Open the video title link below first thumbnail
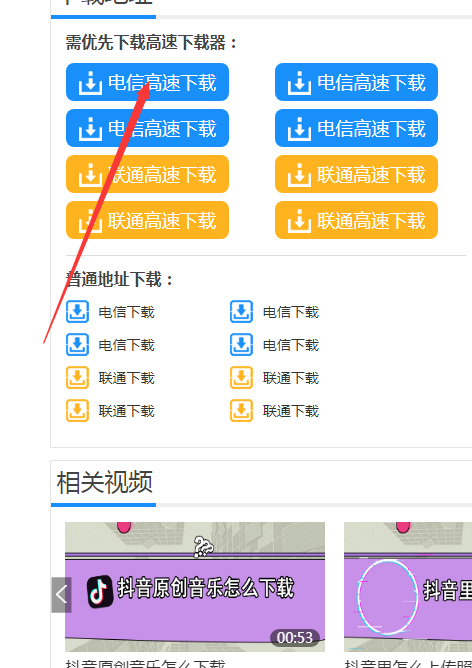Viewport: 472px width, 668px height. coord(145,663)
